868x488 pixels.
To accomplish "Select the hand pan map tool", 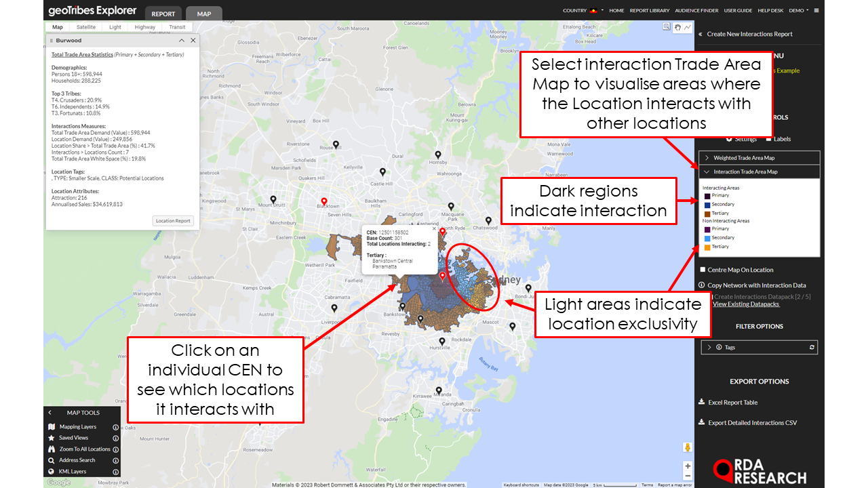I will pyautogui.click(x=677, y=27).
